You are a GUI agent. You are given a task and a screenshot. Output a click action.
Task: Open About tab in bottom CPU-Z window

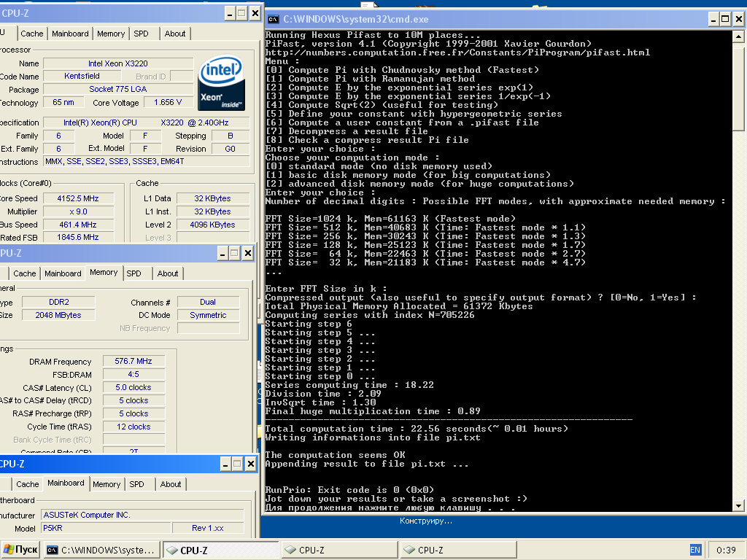click(x=171, y=484)
